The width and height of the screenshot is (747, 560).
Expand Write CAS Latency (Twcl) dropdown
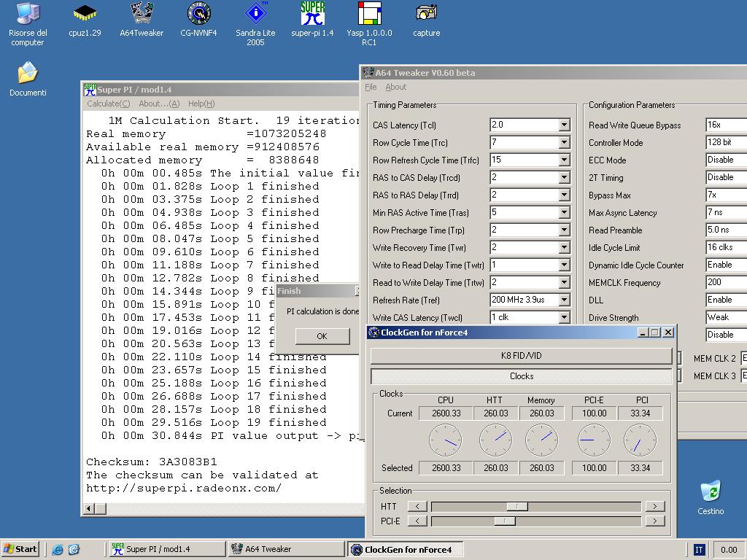[x=564, y=317]
